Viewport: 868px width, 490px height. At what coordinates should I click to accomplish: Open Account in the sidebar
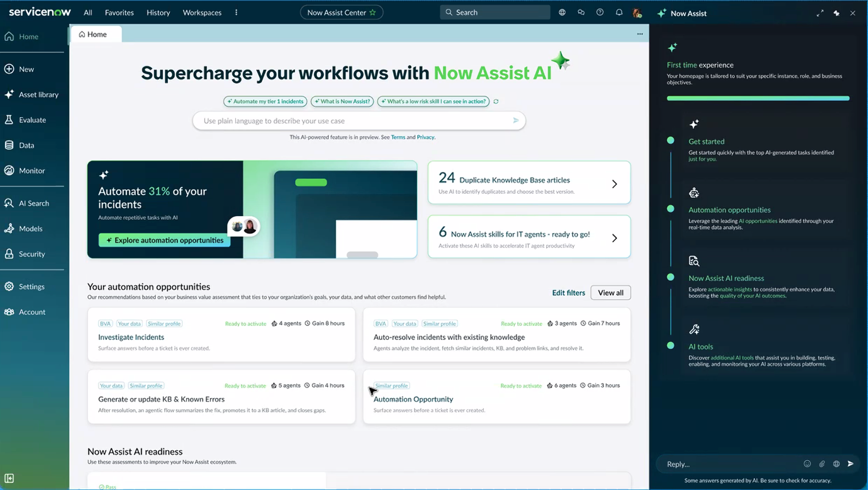pos(25,312)
